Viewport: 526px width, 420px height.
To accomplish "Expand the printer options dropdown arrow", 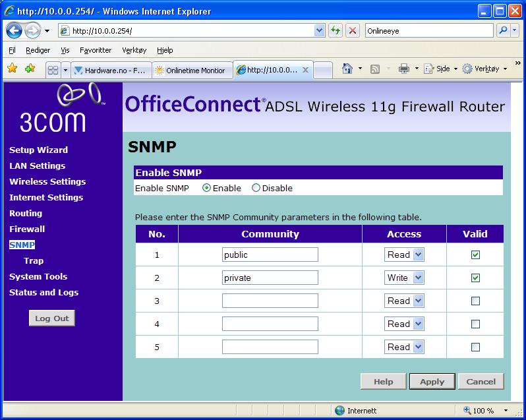I will tap(417, 69).
